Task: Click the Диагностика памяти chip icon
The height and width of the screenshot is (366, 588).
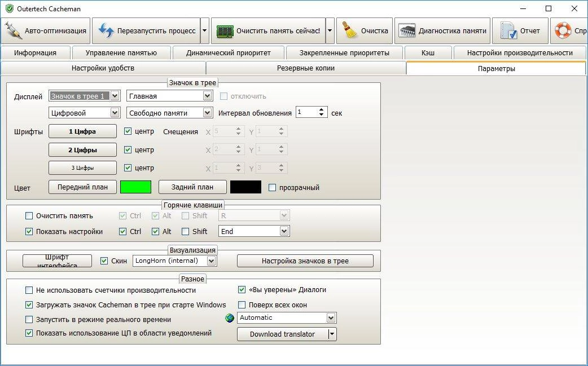Action: click(x=407, y=31)
